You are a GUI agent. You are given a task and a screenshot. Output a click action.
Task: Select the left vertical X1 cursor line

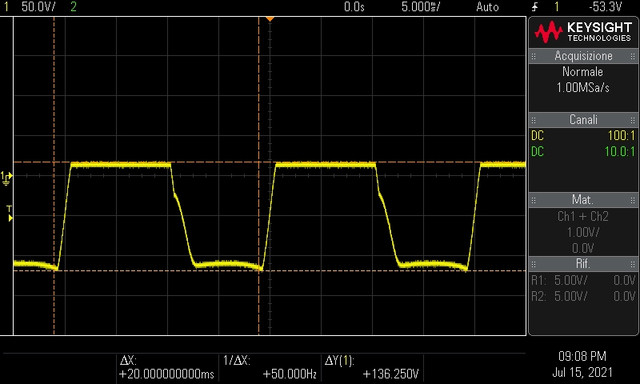coord(54,175)
